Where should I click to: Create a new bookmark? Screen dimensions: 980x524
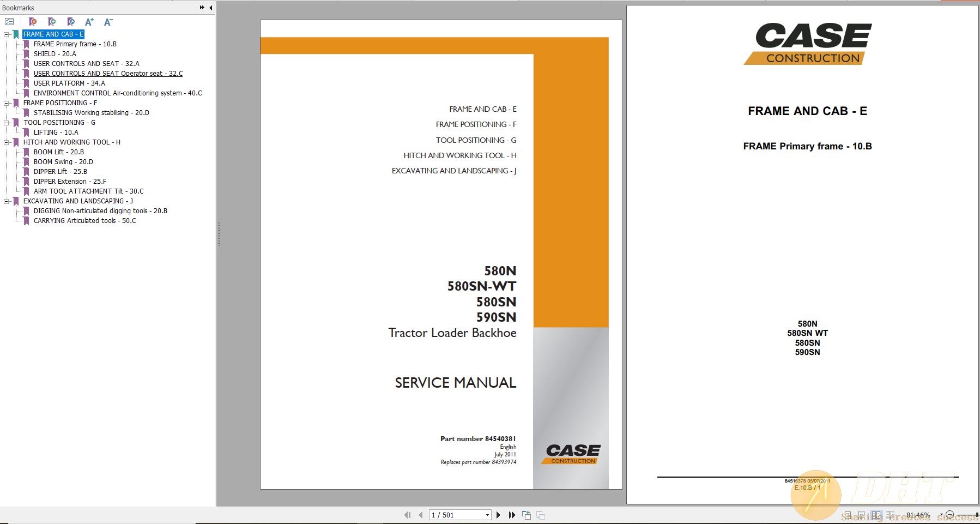pos(52,22)
